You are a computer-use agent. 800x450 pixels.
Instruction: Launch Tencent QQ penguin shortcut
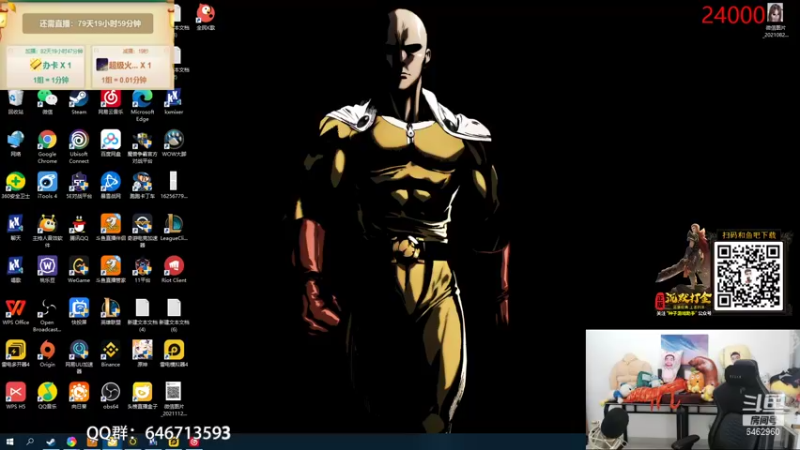pyautogui.click(x=79, y=228)
